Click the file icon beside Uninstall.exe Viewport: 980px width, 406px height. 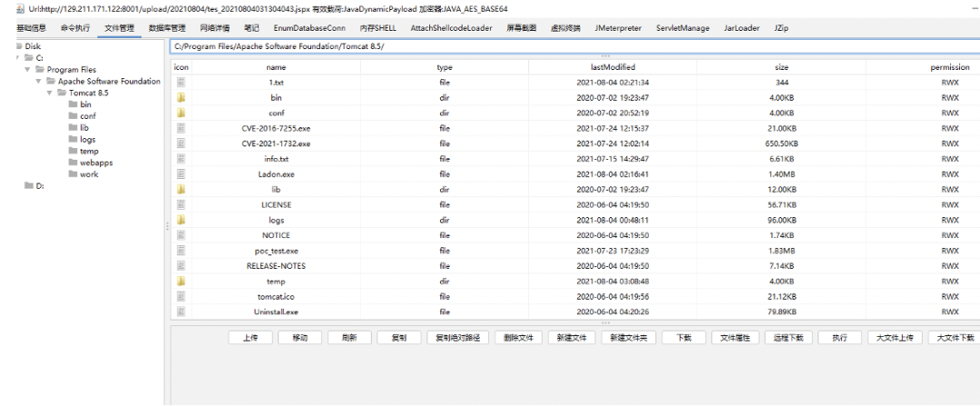pos(181,312)
